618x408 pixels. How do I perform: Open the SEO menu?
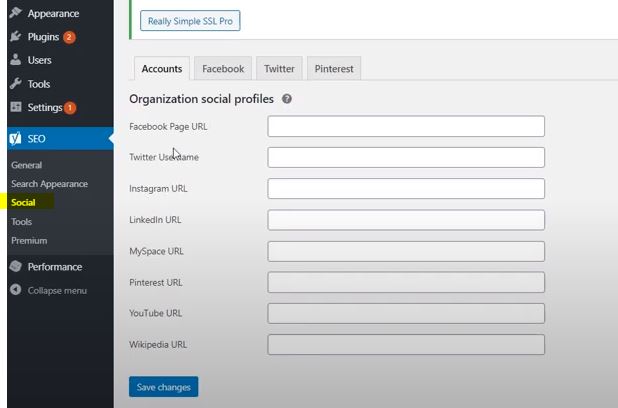coord(60,138)
